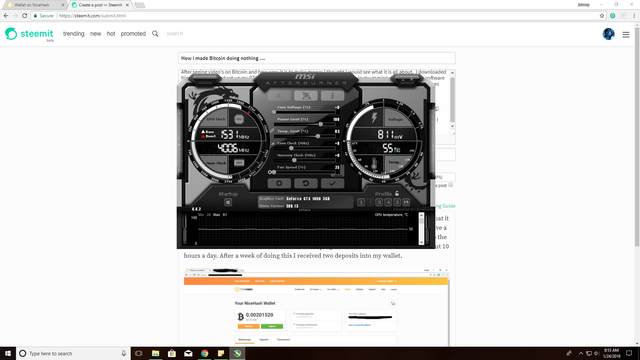Select Afterburner profile slot 5
640x360 pixels.
click(x=397, y=202)
